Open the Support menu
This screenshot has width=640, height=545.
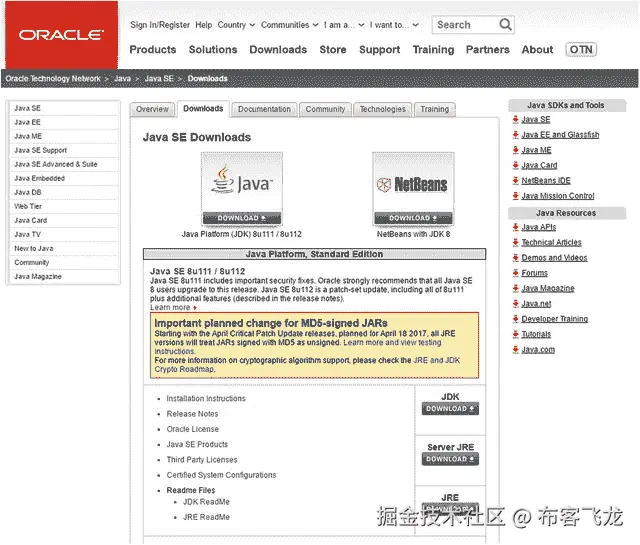pyautogui.click(x=379, y=50)
